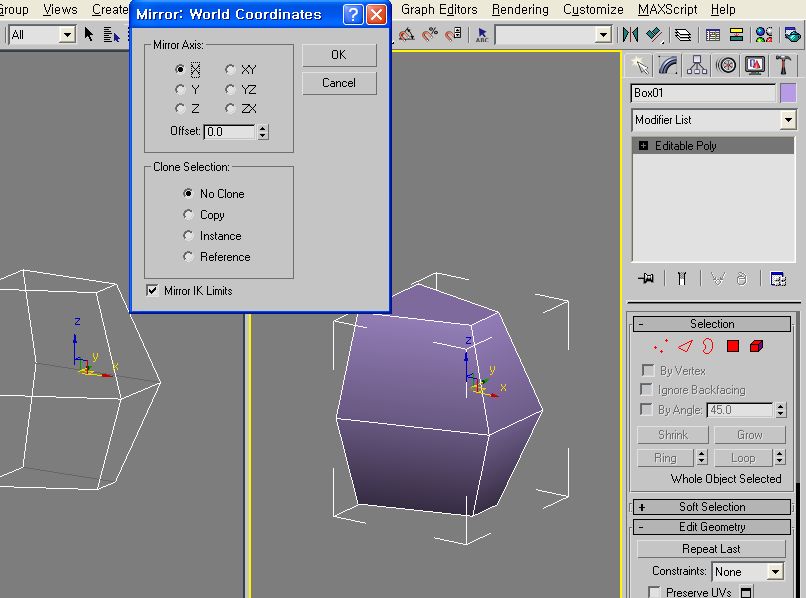
Task: Select YZ mirror axis radio button
Action: pyautogui.click(x=230, y=89)
